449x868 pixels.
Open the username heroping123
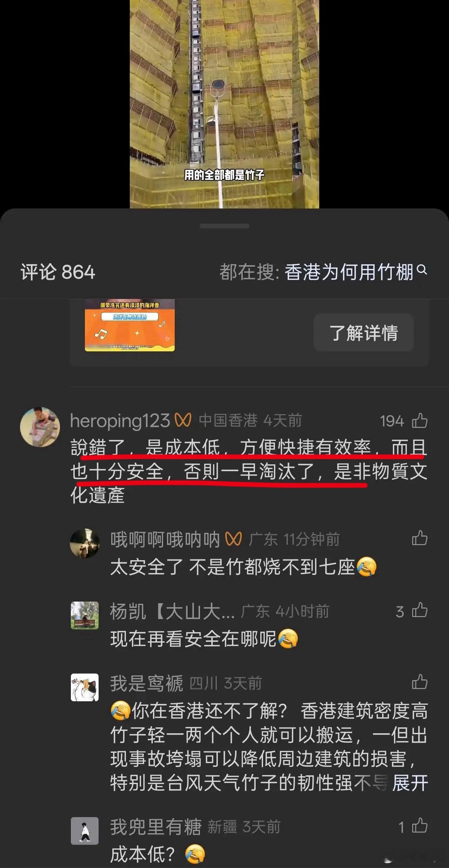click(x=120, y=420)
